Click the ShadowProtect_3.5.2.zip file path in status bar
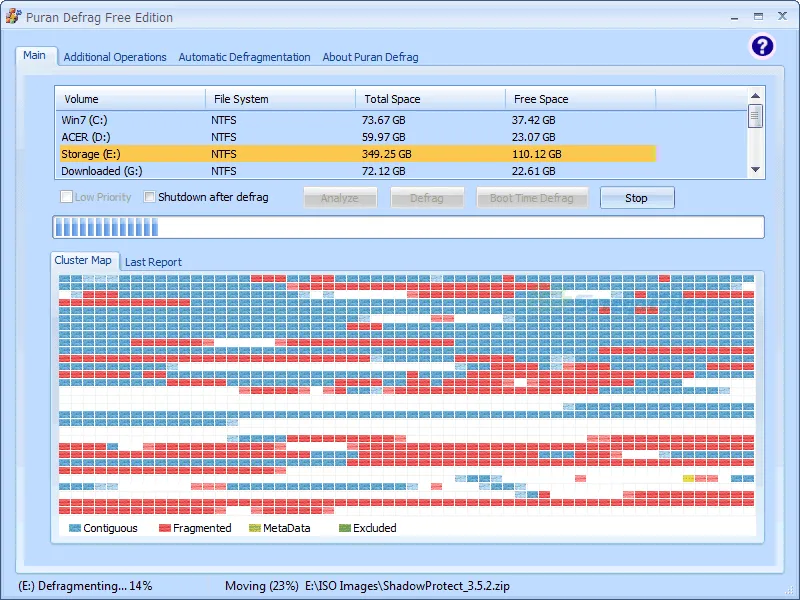800x600 pixels. [x=407, y=586]
